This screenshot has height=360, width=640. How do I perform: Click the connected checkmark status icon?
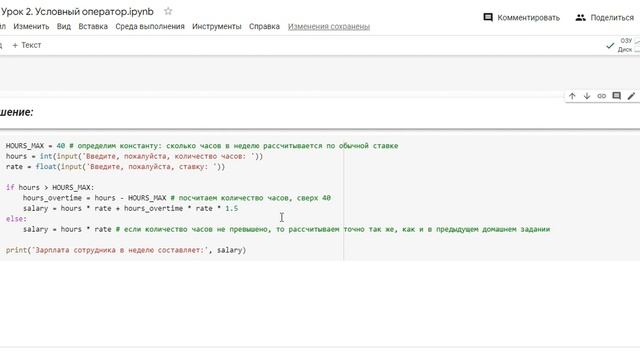610,45
